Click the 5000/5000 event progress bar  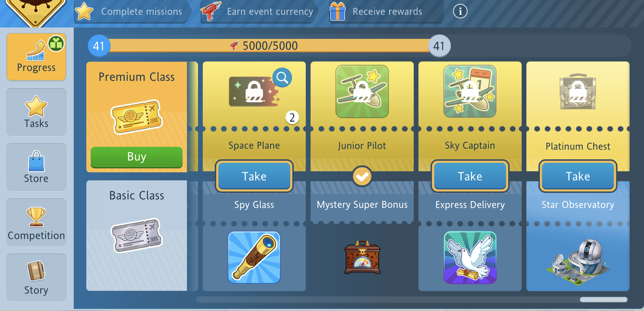point(269,46)
